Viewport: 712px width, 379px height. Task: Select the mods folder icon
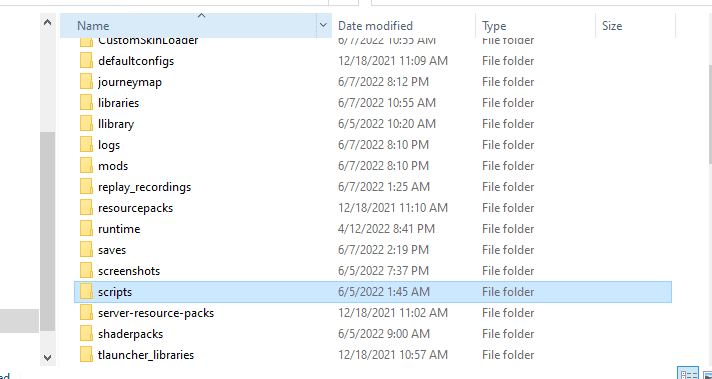[86, 166]
